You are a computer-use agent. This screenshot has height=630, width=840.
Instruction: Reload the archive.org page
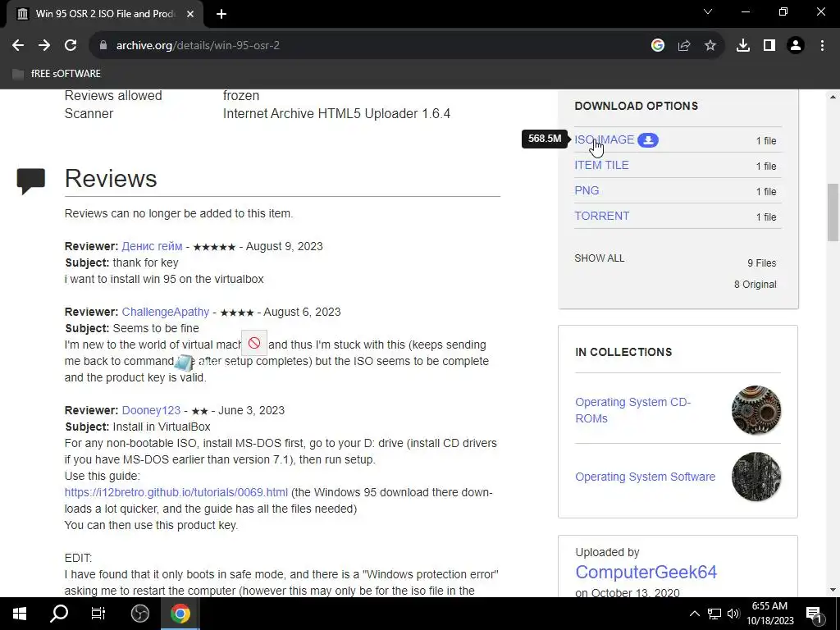pyautogui.click(x=71, y=46)
